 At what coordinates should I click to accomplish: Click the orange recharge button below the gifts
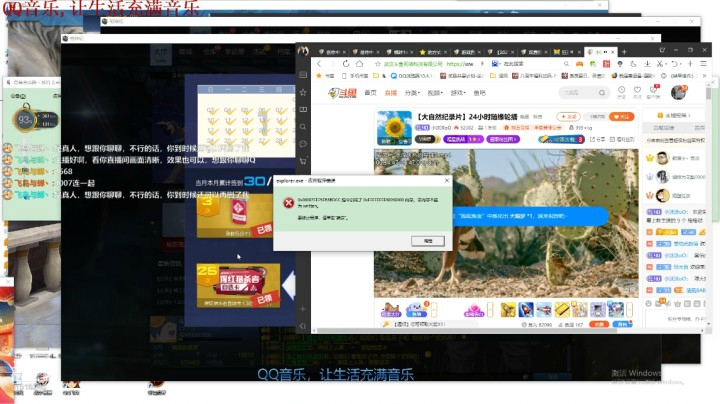598,324
